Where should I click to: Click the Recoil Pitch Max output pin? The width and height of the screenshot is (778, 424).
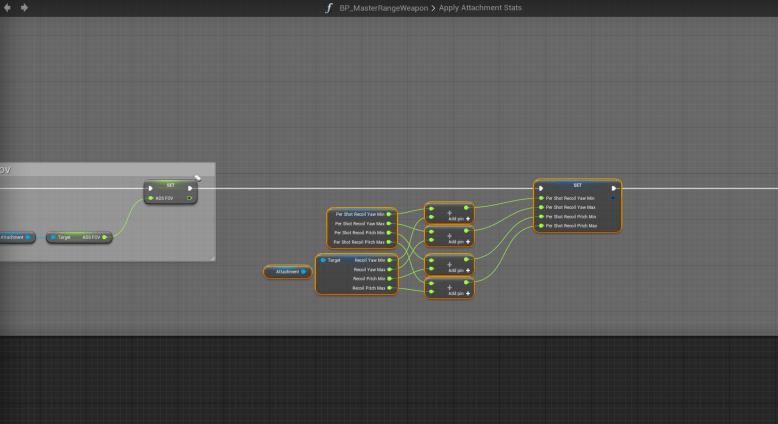tap(391, 288)
